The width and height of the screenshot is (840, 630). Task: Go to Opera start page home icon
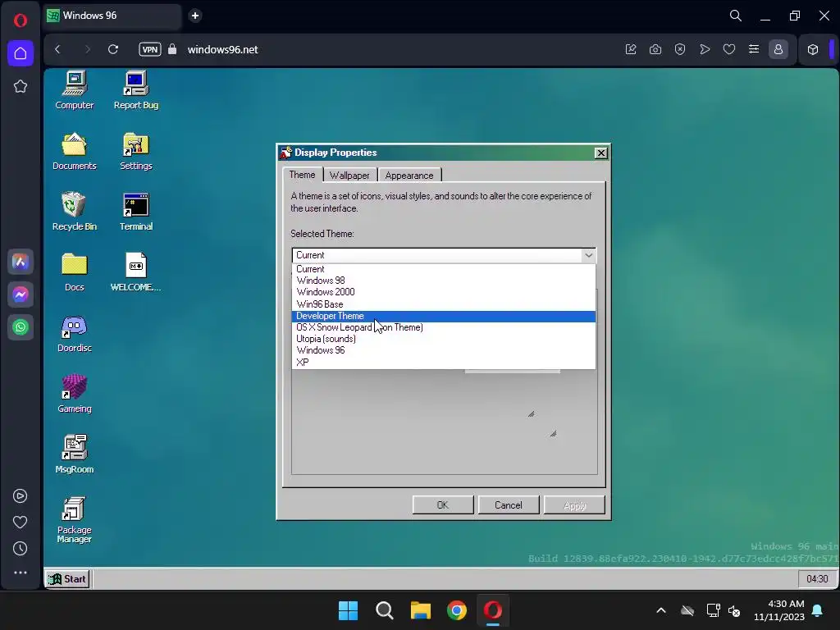pyautogui.click(x=21, y=53)
